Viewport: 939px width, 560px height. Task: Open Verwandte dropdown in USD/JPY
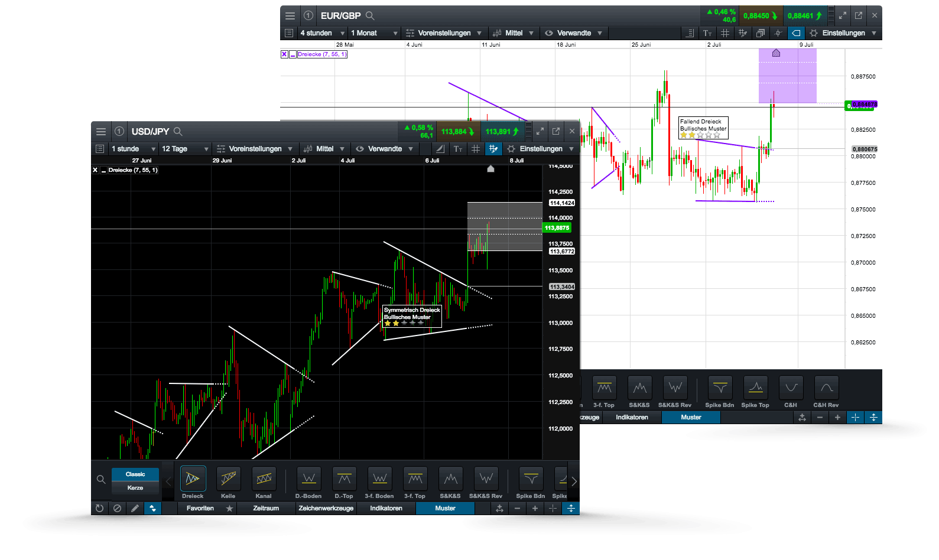384,149
